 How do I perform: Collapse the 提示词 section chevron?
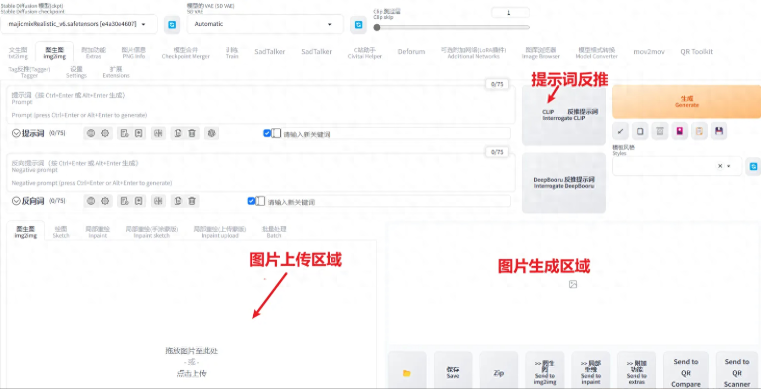tap(16, 133)
